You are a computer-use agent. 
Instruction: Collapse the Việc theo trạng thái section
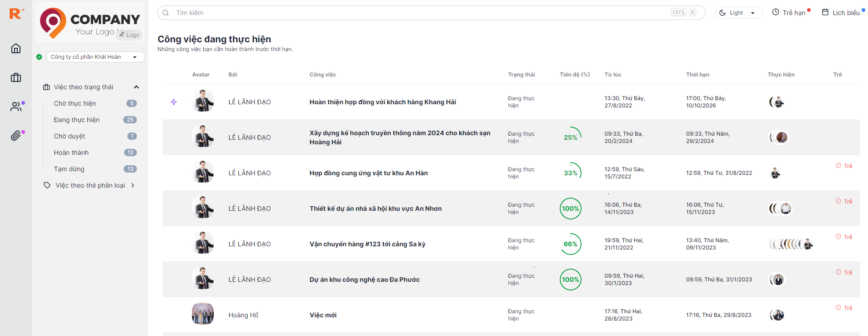click(x=136, y=87)
